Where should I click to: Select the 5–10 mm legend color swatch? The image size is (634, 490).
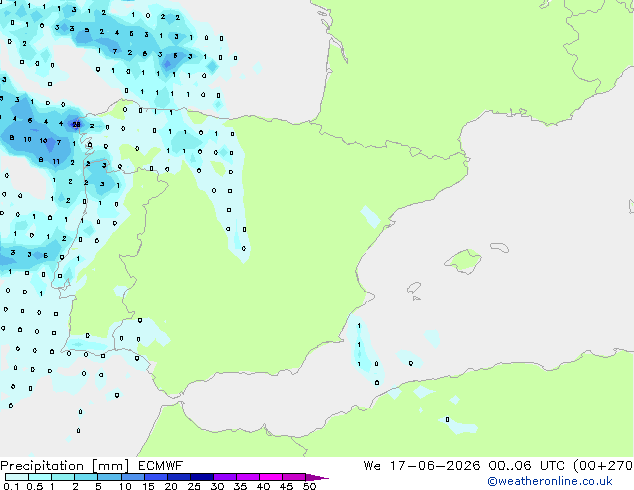(x=109, y=477)
